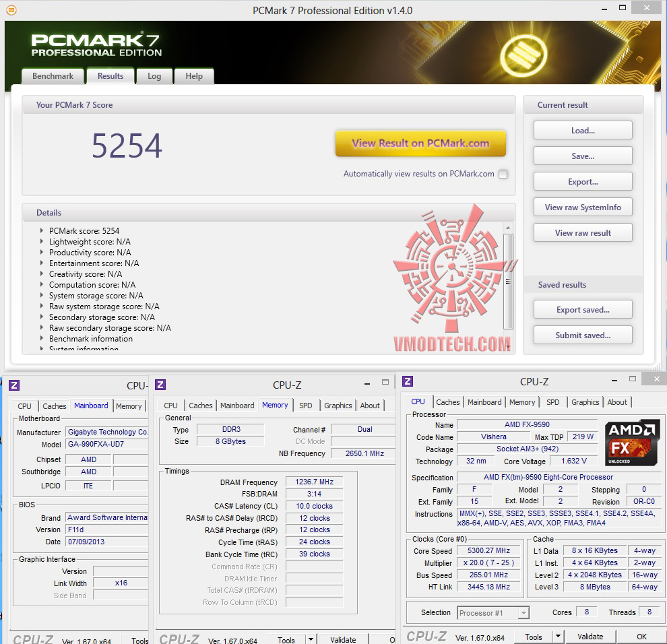This screenshot has width=667, height=644.
Task: Click the AMD FX Unlocked processor logo
Action: 632,443
